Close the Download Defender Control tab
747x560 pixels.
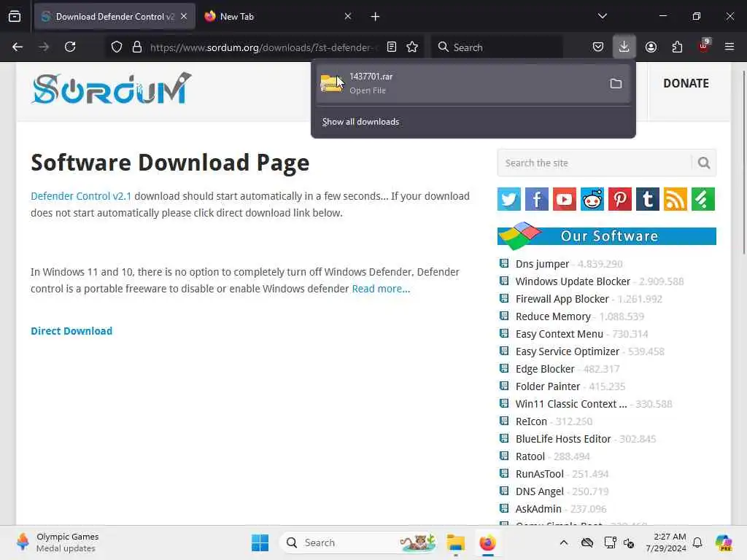pos(184,17)
